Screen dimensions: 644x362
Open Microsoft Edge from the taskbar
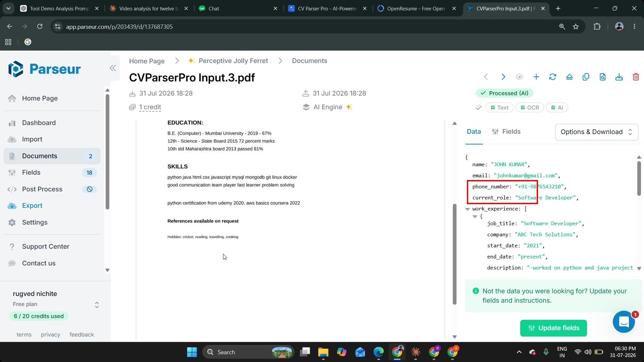point(378,352)
